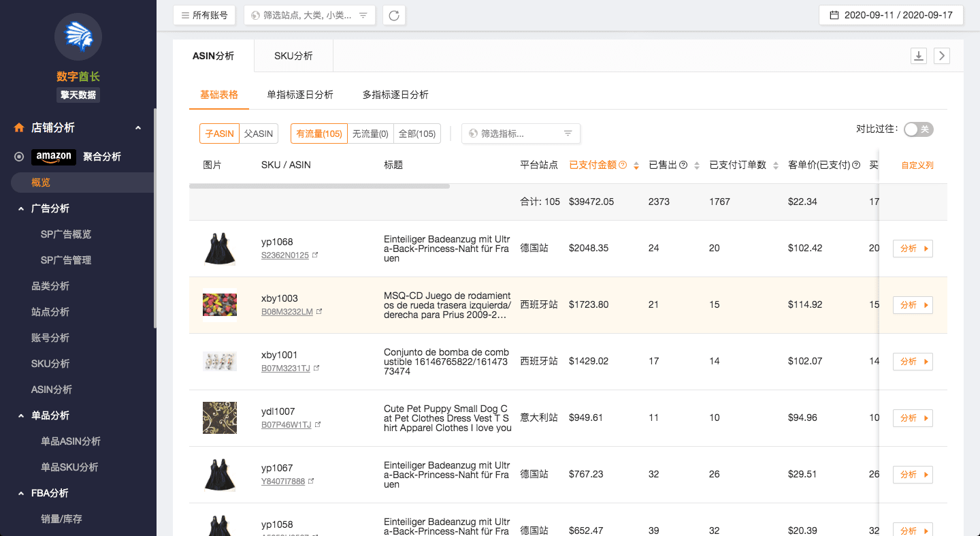980x536 pixels.
Task: Click the download icon at top right
Action: tap(919, 56)
